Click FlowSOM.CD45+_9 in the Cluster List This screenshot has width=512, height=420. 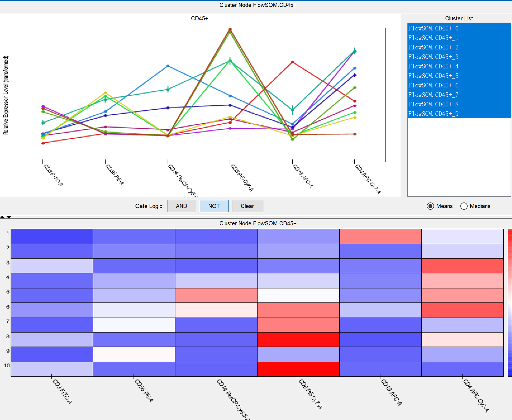tap(433, 114)
